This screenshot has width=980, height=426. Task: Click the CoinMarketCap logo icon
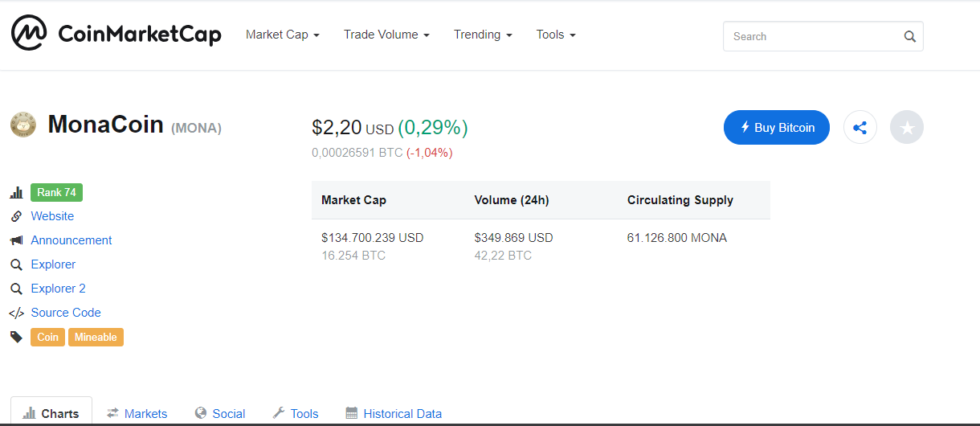(x=29, y=34)
